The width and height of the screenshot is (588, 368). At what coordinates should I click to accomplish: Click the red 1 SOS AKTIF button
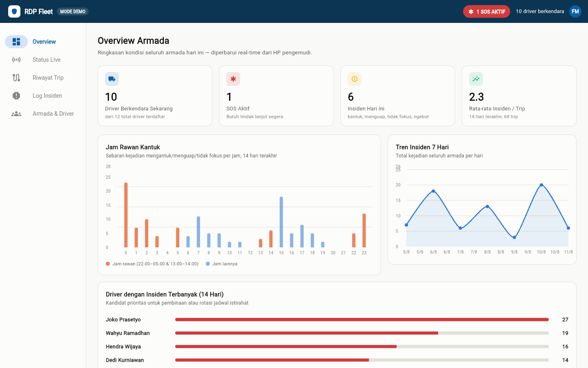coord(486,11)
